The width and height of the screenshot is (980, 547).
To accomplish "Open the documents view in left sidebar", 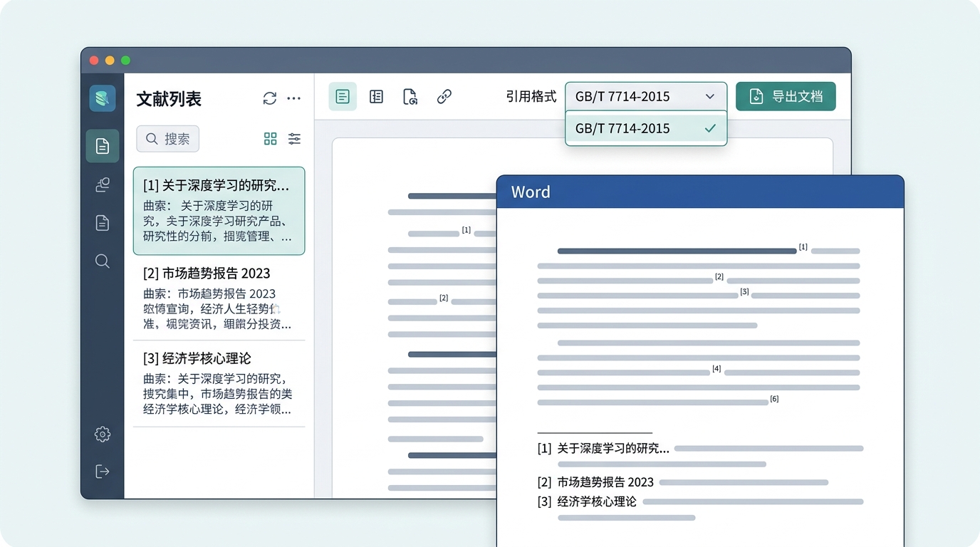I will click(x=103, y=147).
